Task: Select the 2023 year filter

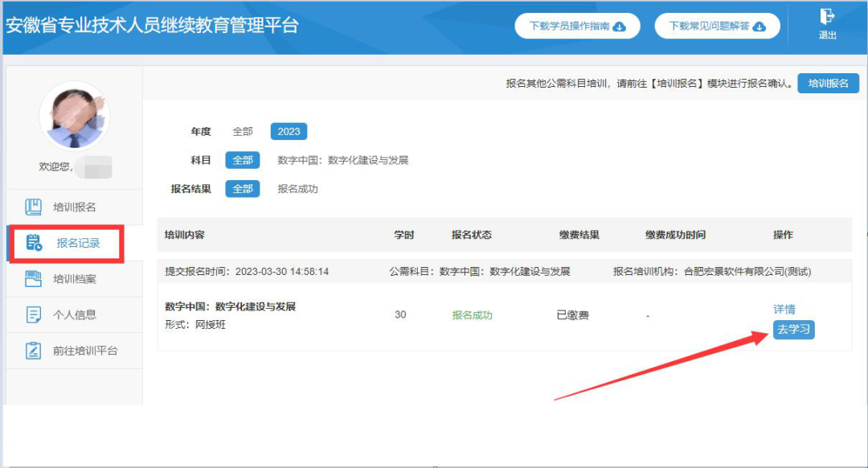Action: coord(289,131)
